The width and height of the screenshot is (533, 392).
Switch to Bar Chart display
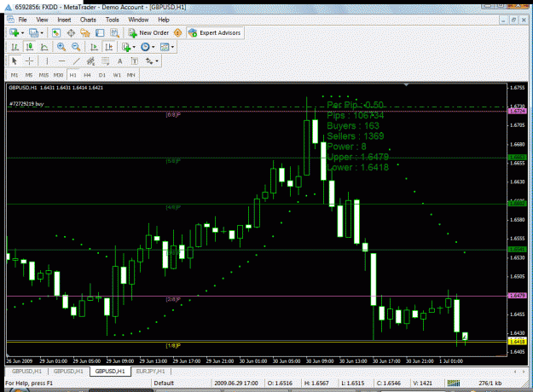click(14, 47)
